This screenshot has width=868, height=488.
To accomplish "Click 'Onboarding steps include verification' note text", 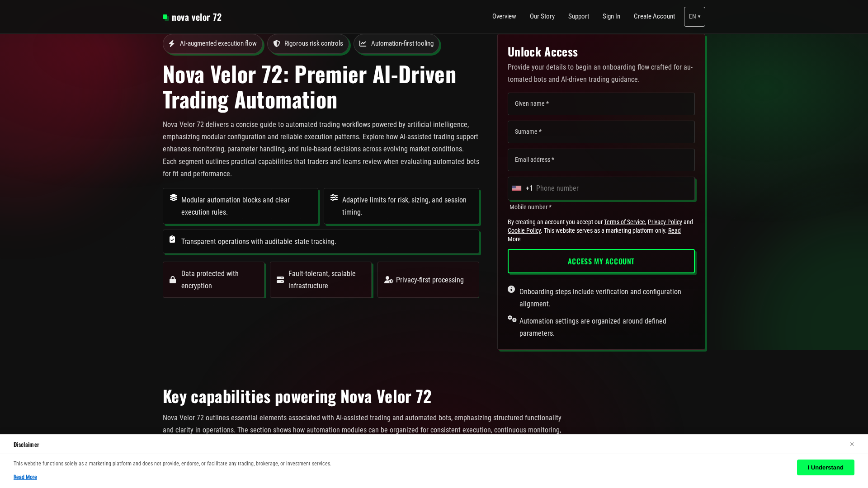I will pyautogui.click(x=600, y=298).
